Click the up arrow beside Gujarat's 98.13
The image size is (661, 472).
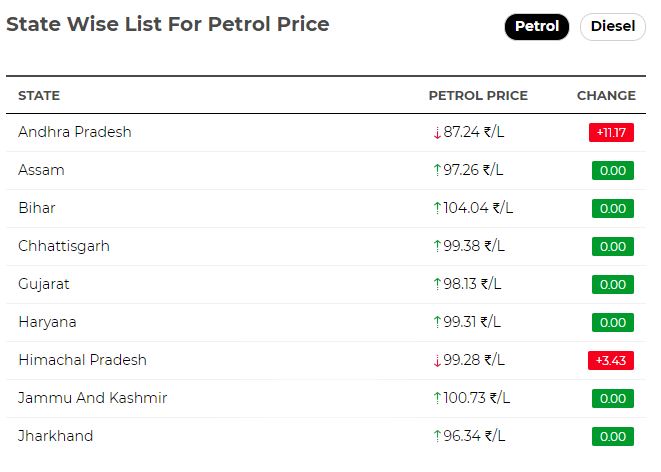437,284
